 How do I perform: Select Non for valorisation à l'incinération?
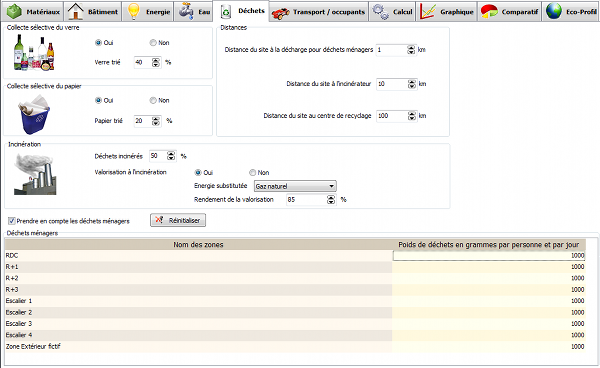(x=253, y=173)
